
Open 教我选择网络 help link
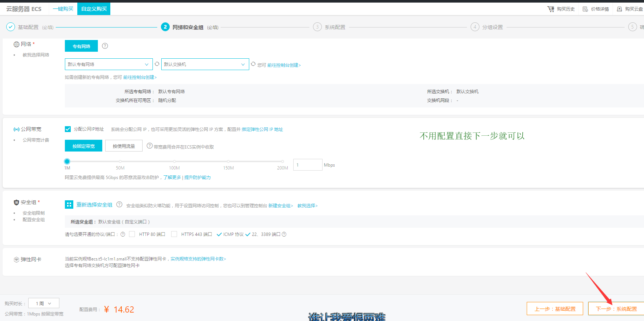(36, 55)
